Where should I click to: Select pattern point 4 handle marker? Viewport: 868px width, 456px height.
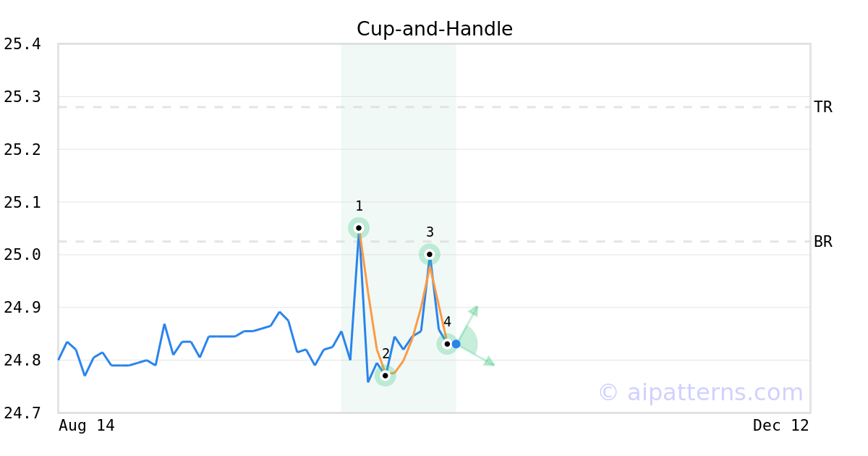(447, 344)
